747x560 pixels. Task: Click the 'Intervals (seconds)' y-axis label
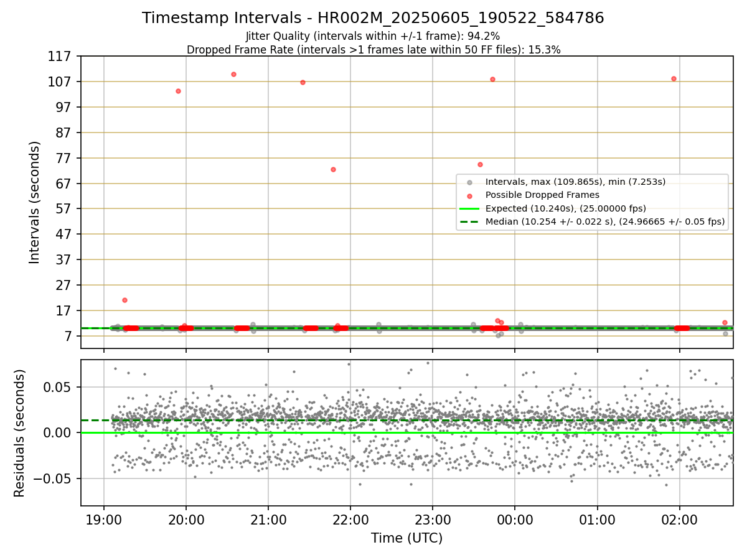pos(35,202)
